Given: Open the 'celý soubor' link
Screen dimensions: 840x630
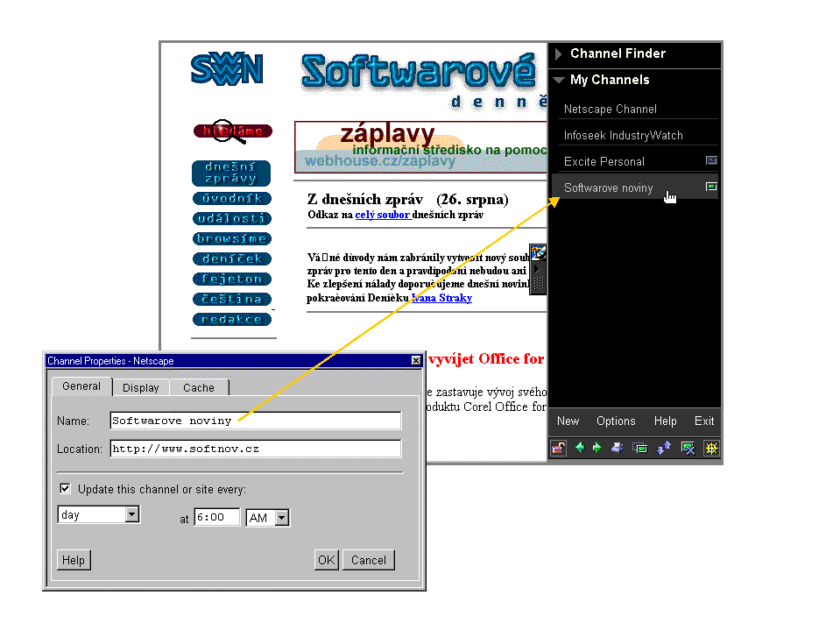Looking at the screenshot, I should tap(383, 215).
